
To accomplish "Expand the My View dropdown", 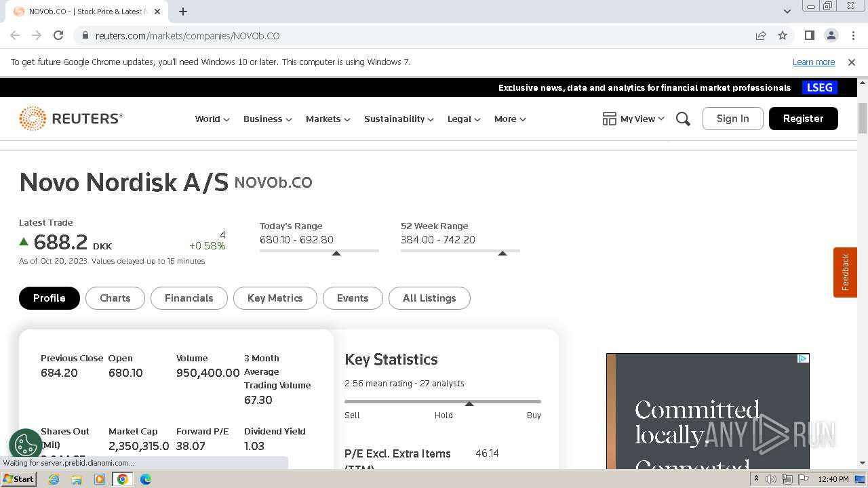I will click(x=642, y=119).
